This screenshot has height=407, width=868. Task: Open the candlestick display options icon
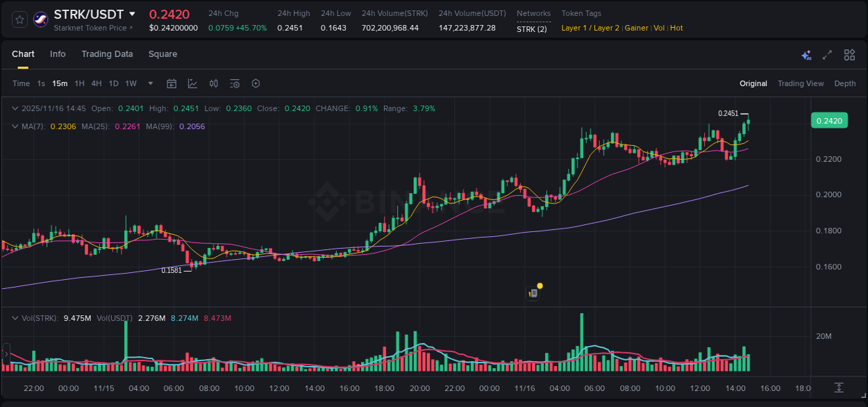tap(214, 83)
